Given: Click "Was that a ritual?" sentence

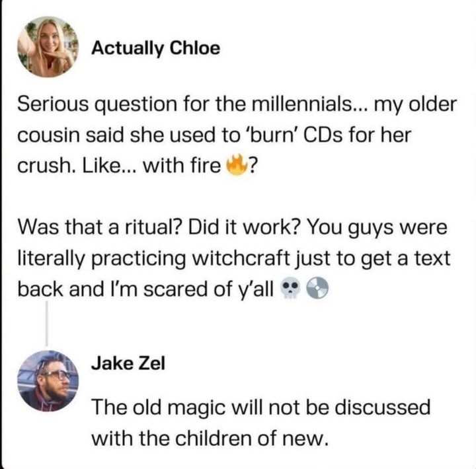Looking at the screenshot, I should [99, 228].
